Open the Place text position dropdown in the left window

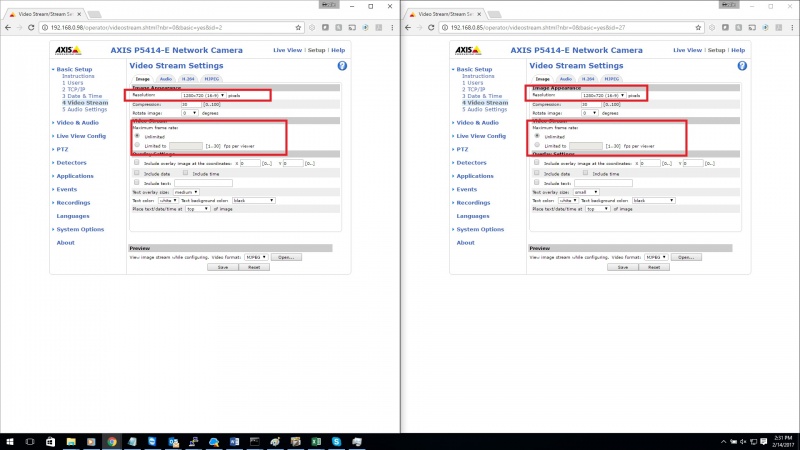pos(197,209)
